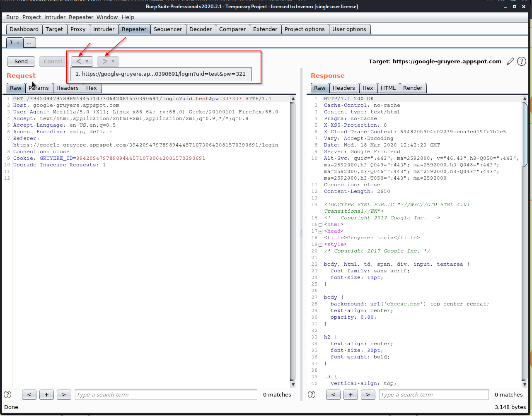The height and width of the screenshot is (416, 532).
Task: Select history entry login?uid=test&pw=321
Action: click(161, 74)
